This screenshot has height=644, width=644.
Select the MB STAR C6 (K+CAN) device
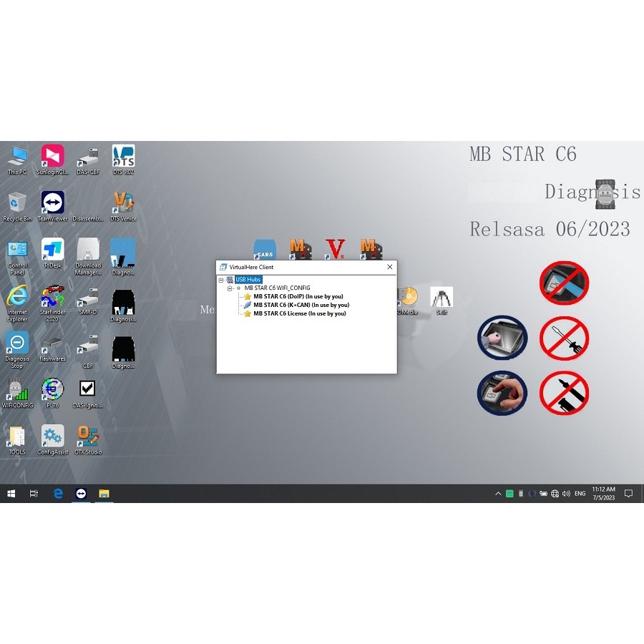pos(301,305)
